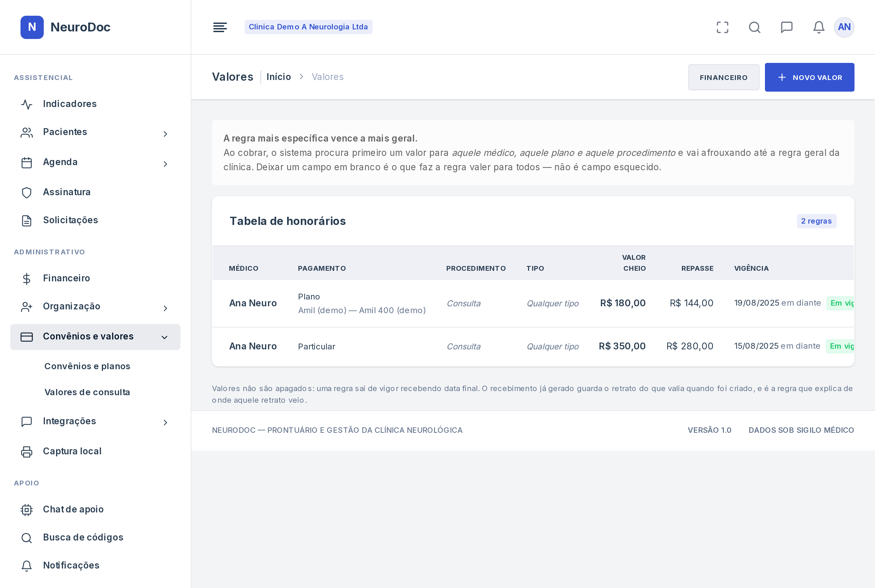Open notifications bell in top bar
The image size is (875, 588).
819,27
